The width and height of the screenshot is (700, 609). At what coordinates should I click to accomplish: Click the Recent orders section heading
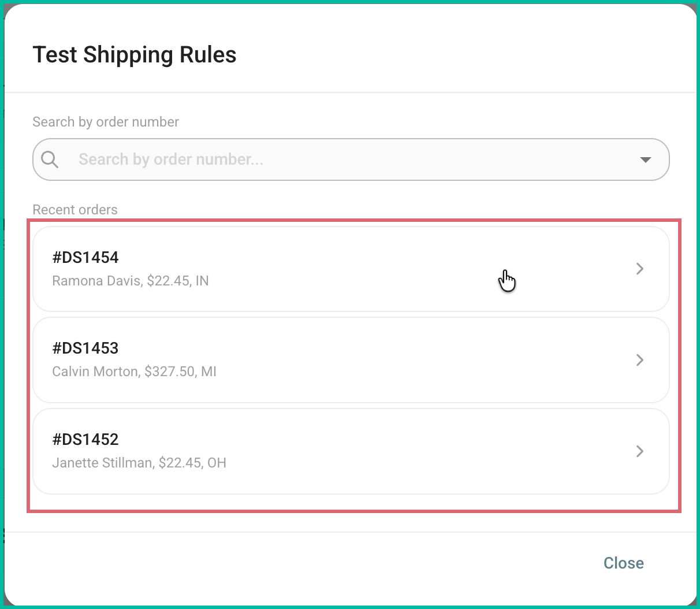[75, 209]
